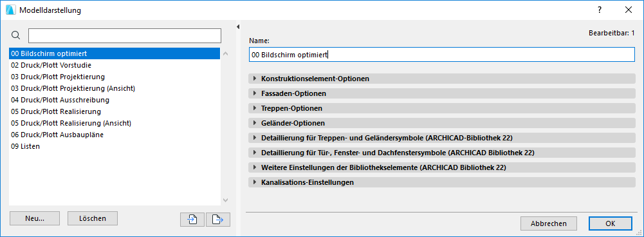The width and height of the screenshot is (644, 237).
Task: Click the search magnifier icon
Action: [15, 35]
